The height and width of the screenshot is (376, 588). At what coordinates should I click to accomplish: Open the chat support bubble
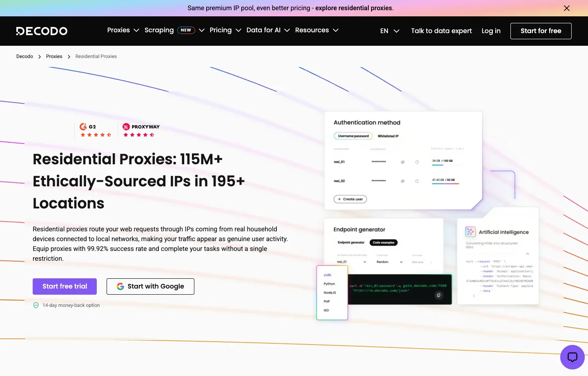(x=572, y=357)
